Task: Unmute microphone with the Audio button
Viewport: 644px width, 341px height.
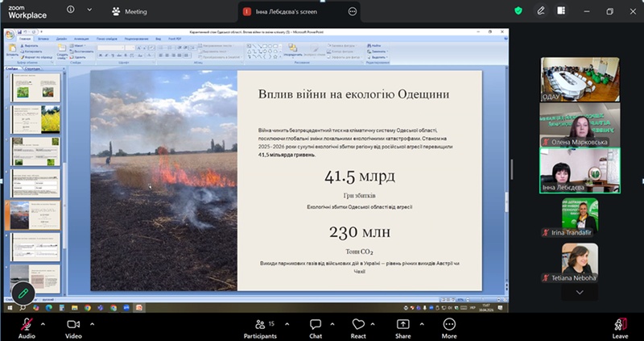Action: click(27, 329)
